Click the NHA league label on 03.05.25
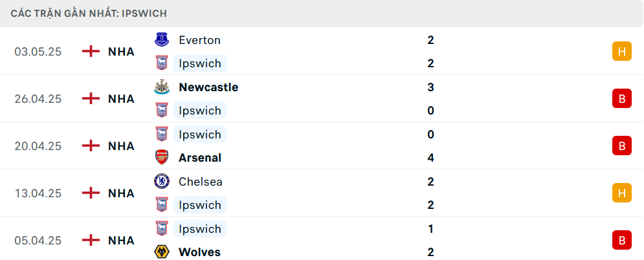This screenshot has height=260, width=644. click(121, 52)
